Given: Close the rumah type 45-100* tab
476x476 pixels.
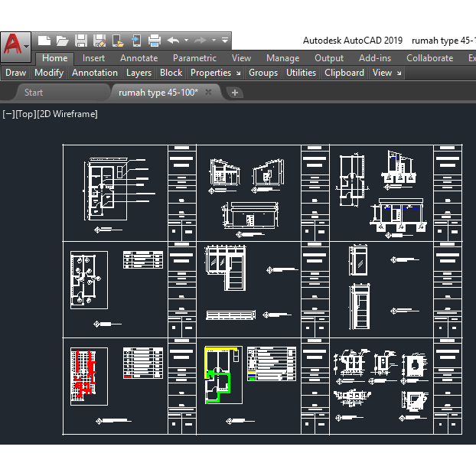Looking at the screenshot, I should (x=208, y=92).
